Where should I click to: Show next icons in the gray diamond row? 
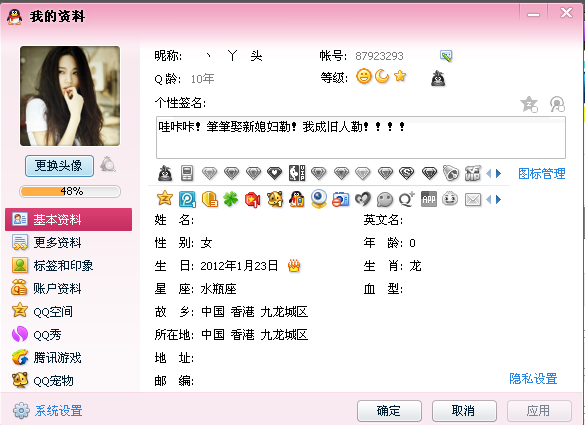point(498,174)
